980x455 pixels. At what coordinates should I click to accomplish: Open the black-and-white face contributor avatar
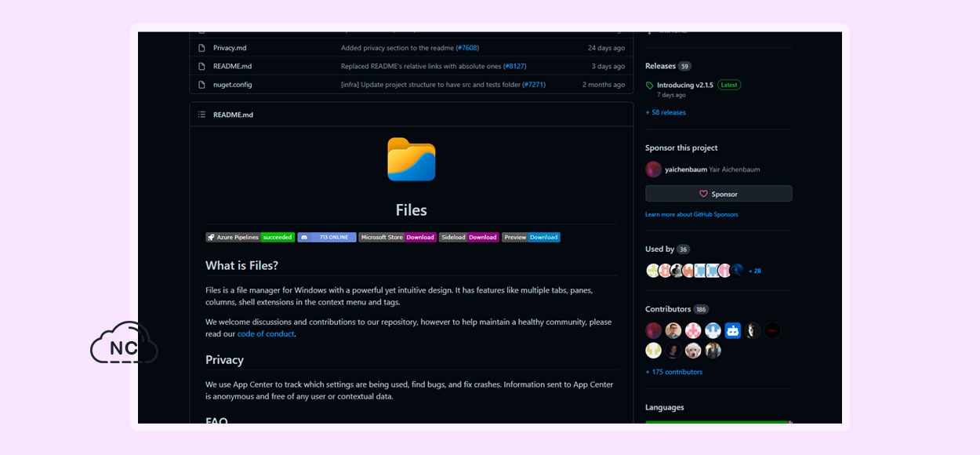753,330
